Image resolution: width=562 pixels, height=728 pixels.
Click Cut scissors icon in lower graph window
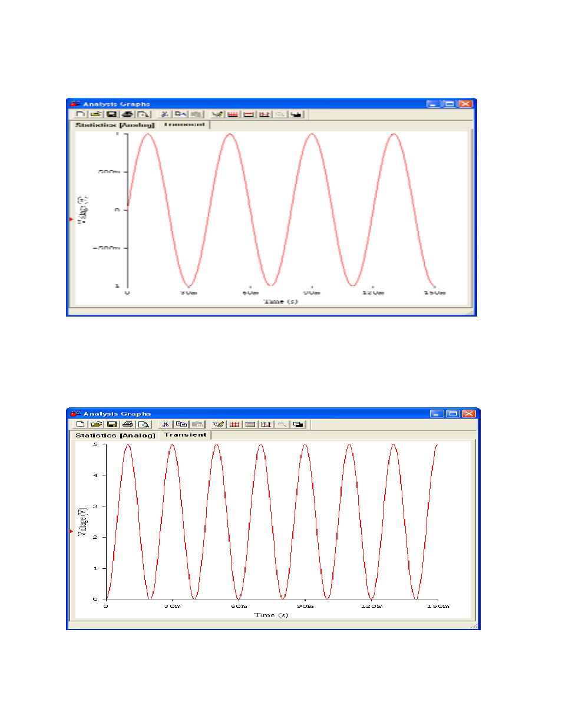166,424
